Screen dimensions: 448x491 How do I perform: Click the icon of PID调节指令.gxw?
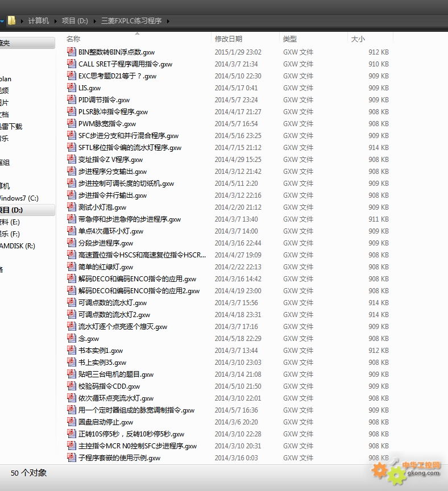pyautogui.click(x=72, y=99)
